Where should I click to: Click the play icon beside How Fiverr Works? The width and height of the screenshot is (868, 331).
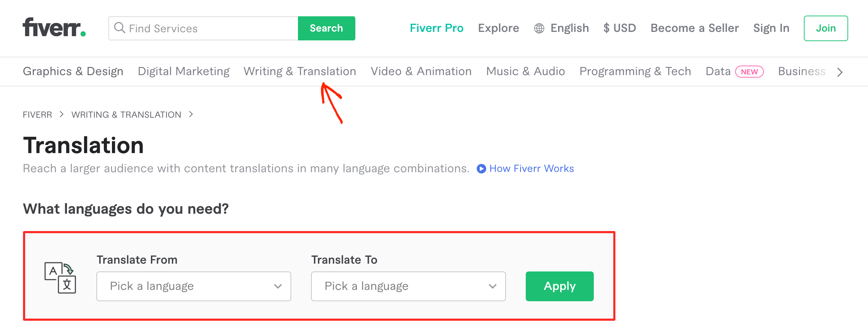pyautogui.click(x=481, y=169)
